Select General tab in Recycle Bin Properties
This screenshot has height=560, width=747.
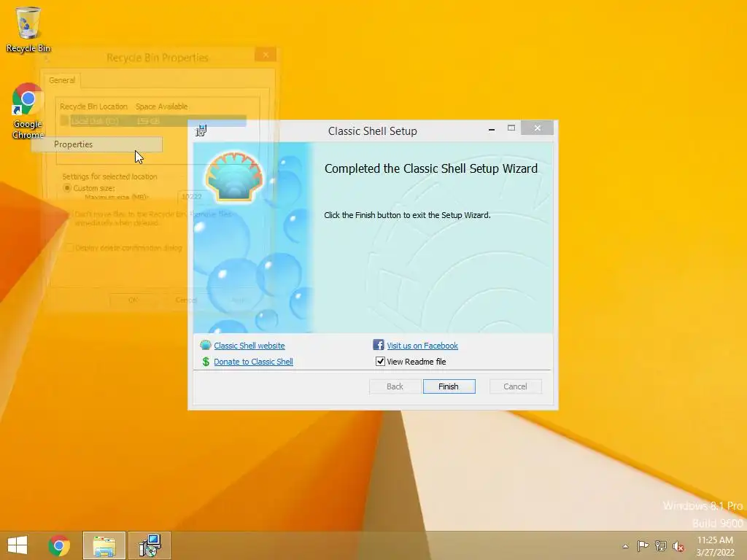[x=62, y=80]
